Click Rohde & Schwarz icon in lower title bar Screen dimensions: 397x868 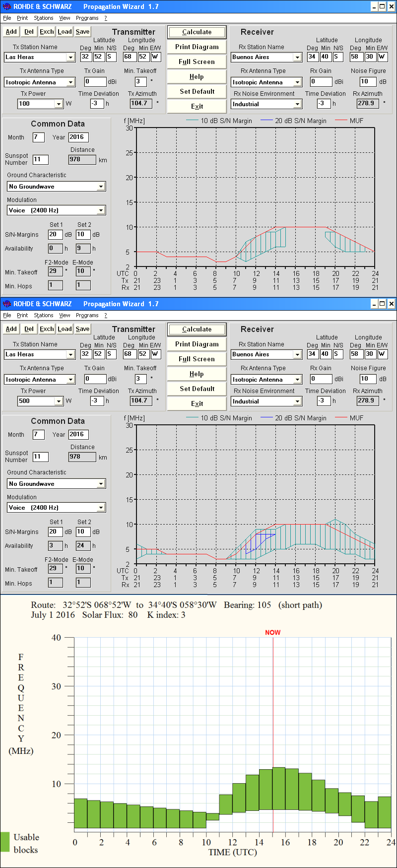pos(6,304)
